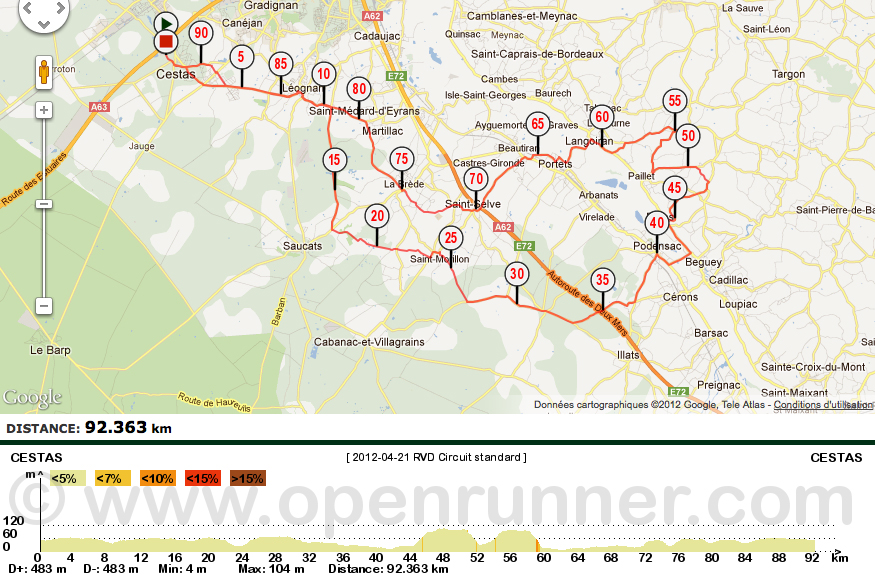This screenshot has width=876, height=581.
Task: Click the <5% slope legend swatch
Action: click(67, 479)
